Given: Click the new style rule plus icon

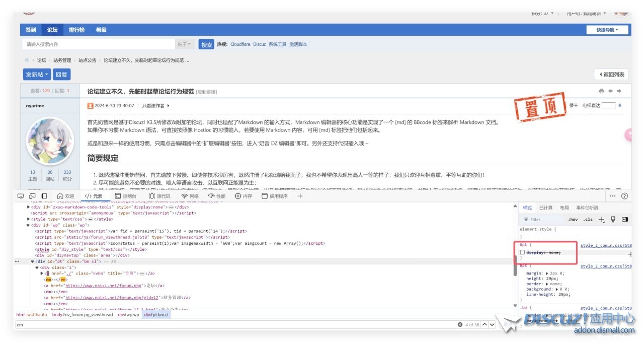Looking at the screenshot, I should (x=601, y=220).
